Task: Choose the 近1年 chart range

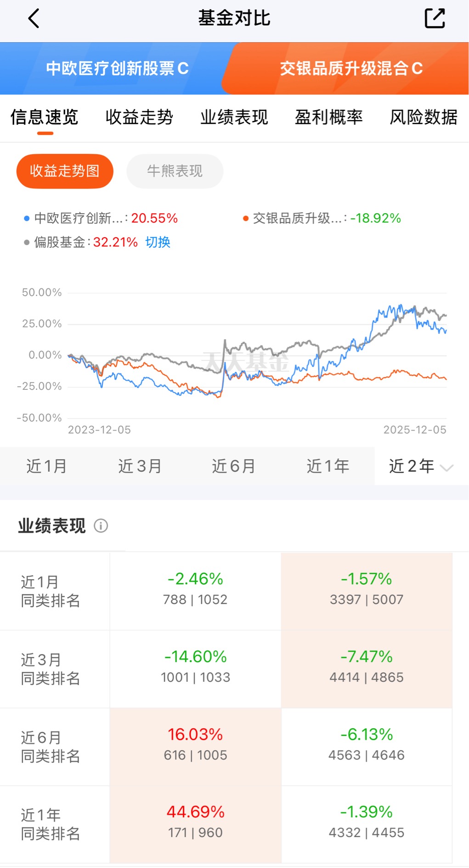Action: pos(328,466)
